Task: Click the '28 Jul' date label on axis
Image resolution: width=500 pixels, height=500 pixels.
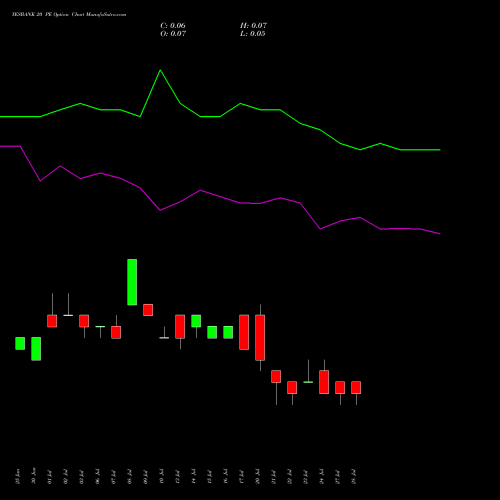Action: 354,477
